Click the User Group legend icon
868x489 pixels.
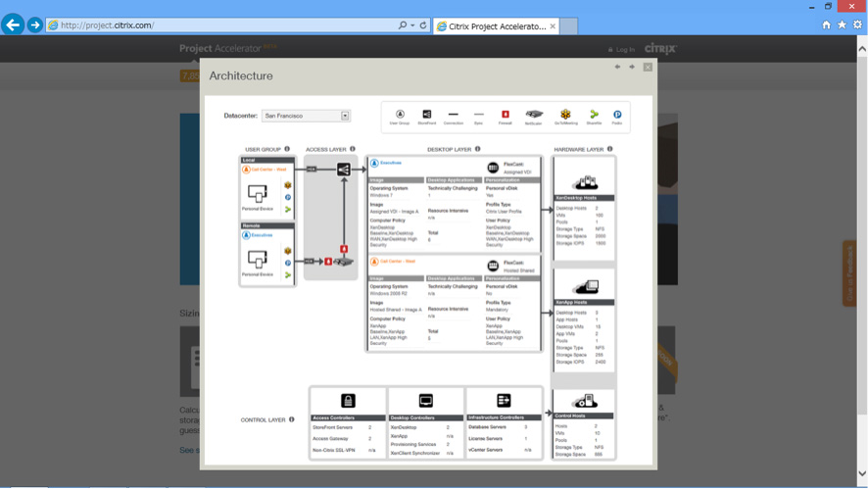point(400,114)
